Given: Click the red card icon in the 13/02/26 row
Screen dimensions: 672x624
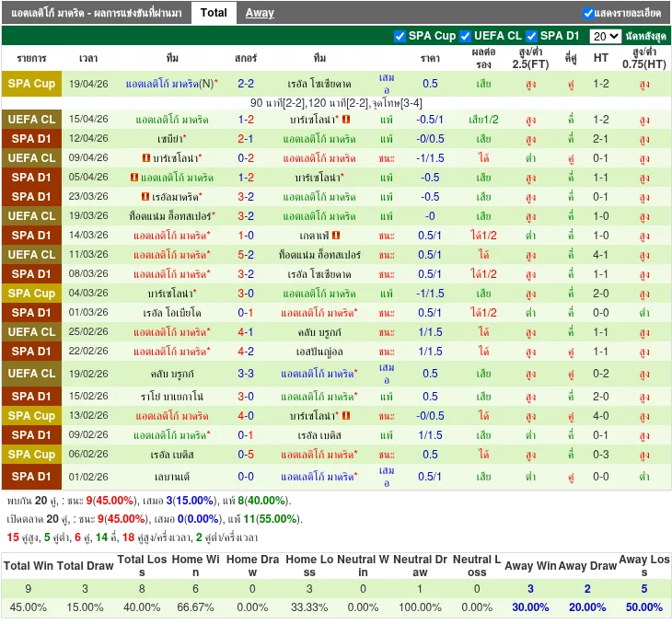Looking at the screenshot, I should (x=346, y=416).
